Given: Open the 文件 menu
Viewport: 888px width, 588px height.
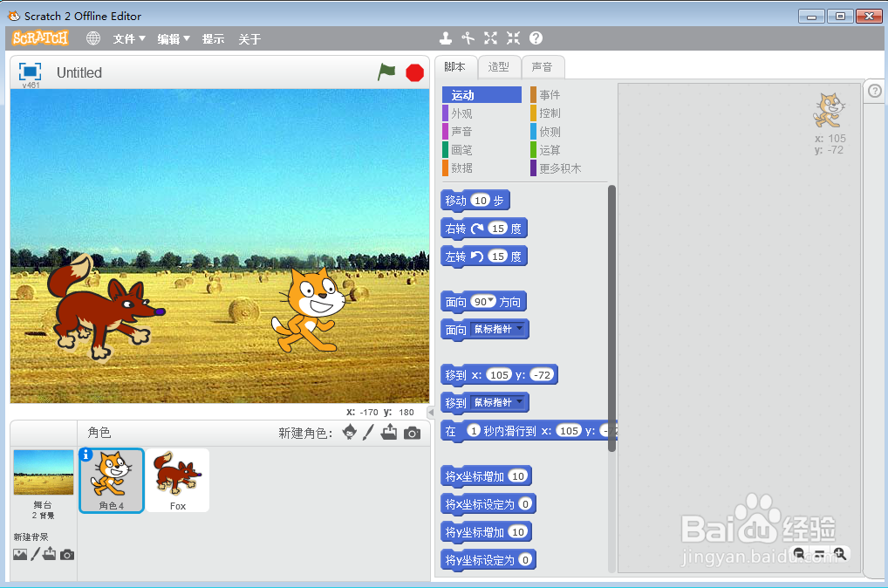Looking at the screenshot, I should 129,38.
